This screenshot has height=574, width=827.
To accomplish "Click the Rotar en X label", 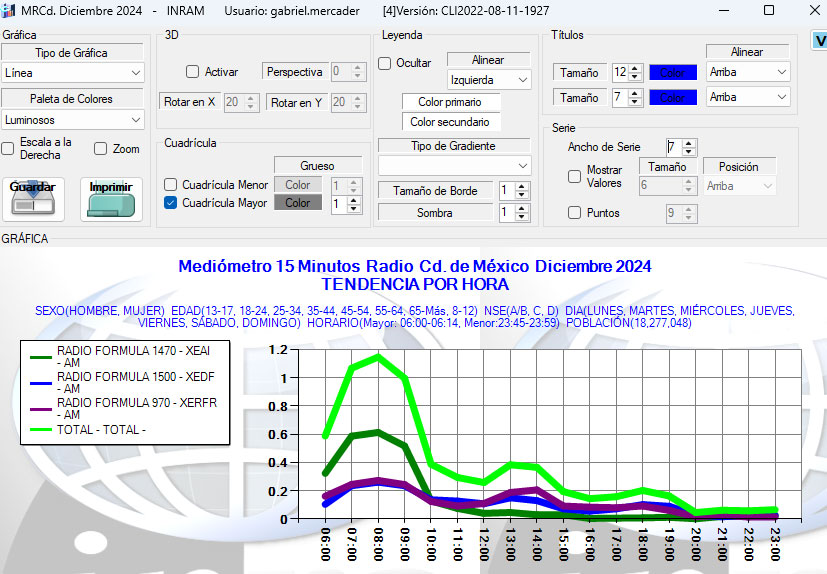I will (x=189, y=102).
